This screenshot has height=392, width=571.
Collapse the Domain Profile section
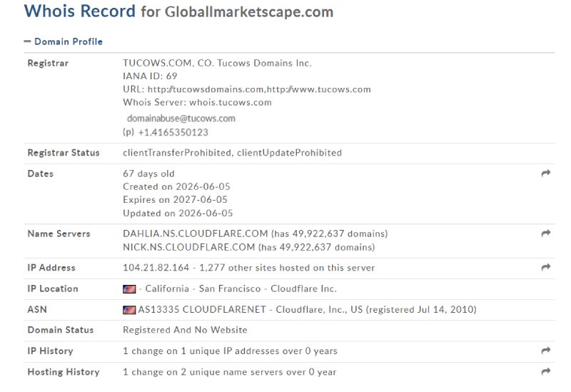pos(63,41)
